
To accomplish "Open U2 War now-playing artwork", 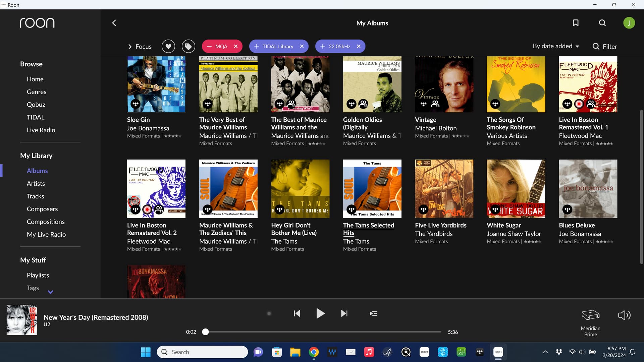I will (22, 320).
